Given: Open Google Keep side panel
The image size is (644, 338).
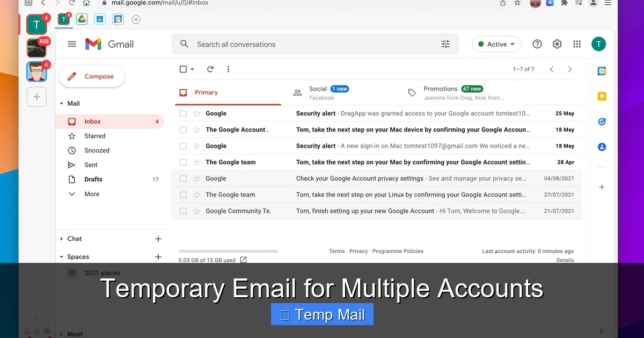Looking at the screenshot, I should coord(602,97).
